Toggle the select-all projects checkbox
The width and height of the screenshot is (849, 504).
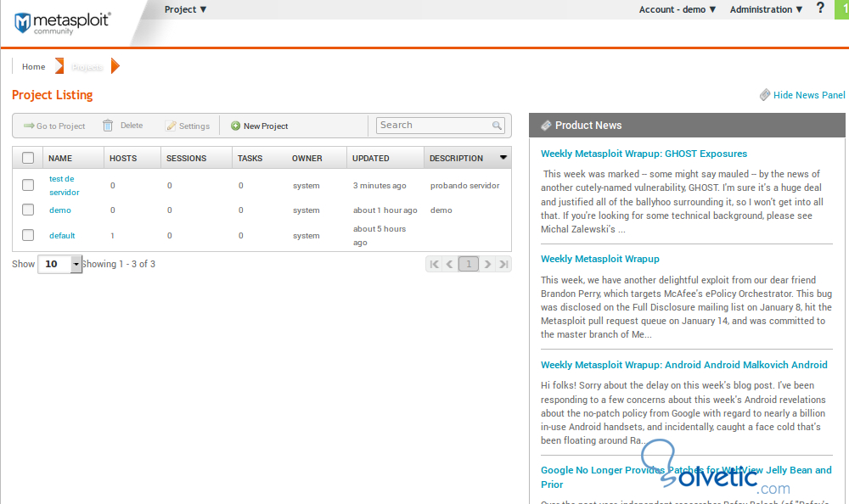28,158
